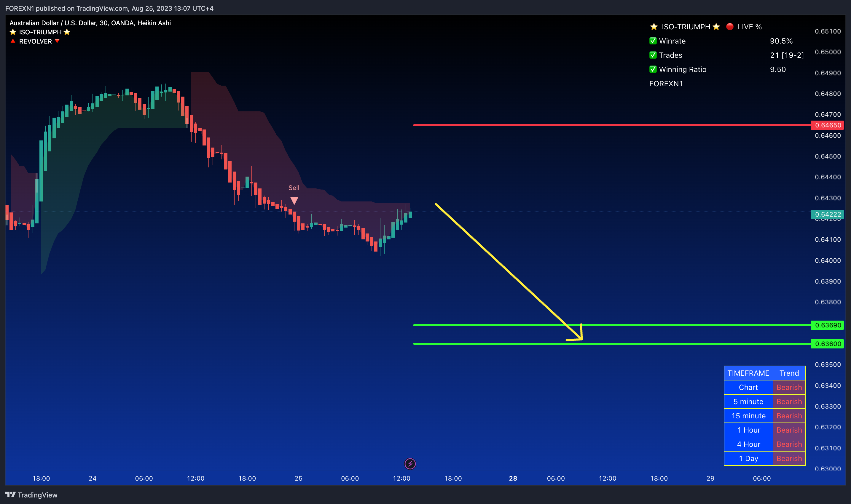Click the 0.63500 price axis label

828,364
